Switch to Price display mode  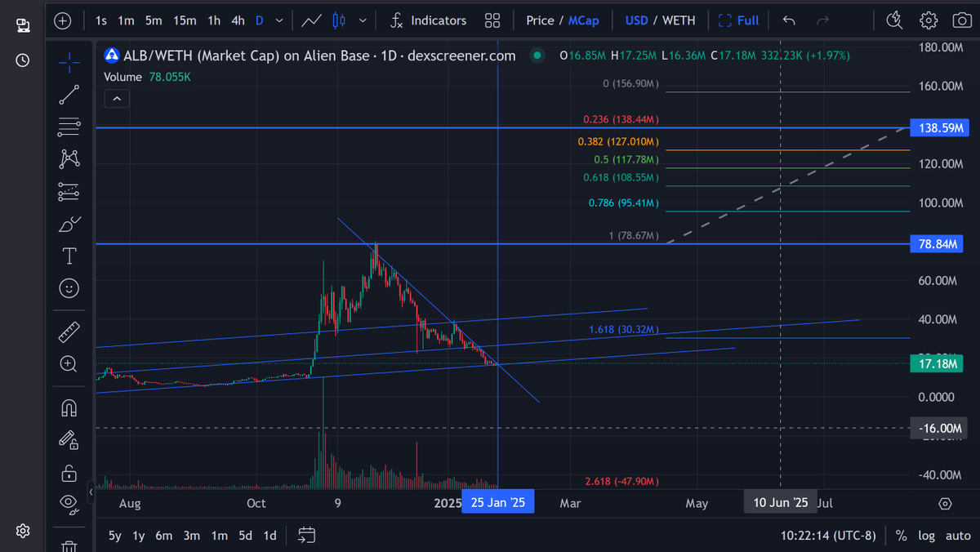[541, 20]
